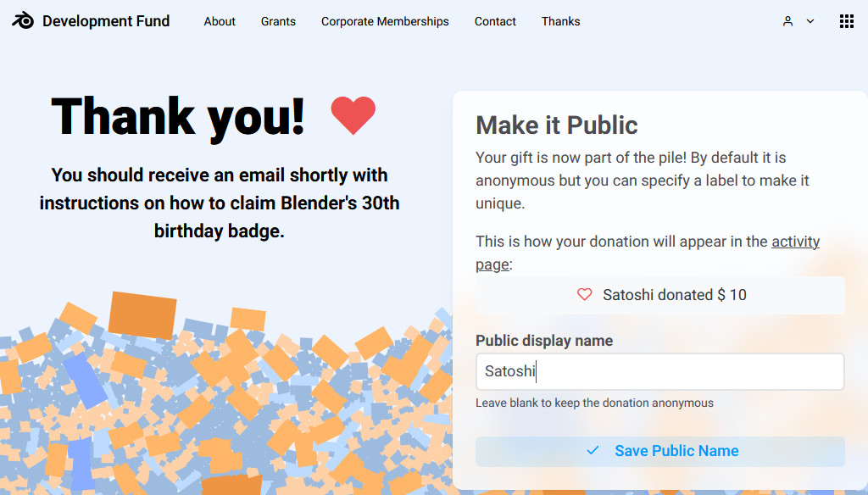This screenshot has width=868, height=495.
Task: Go to the Grants page
Action: point(278,21)
